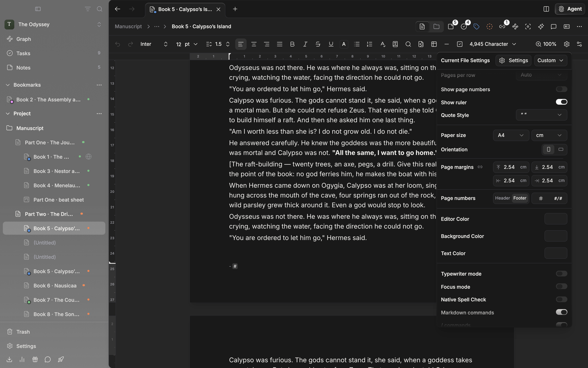Insert a table from the toolbar

point(434,44)
